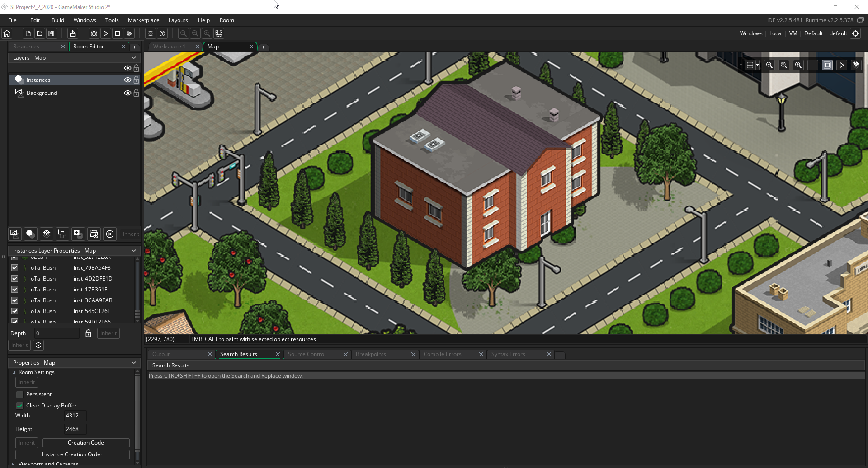
Task: Toggle the room grid in the canvas toolbar
Action: (x=750, y=65)
